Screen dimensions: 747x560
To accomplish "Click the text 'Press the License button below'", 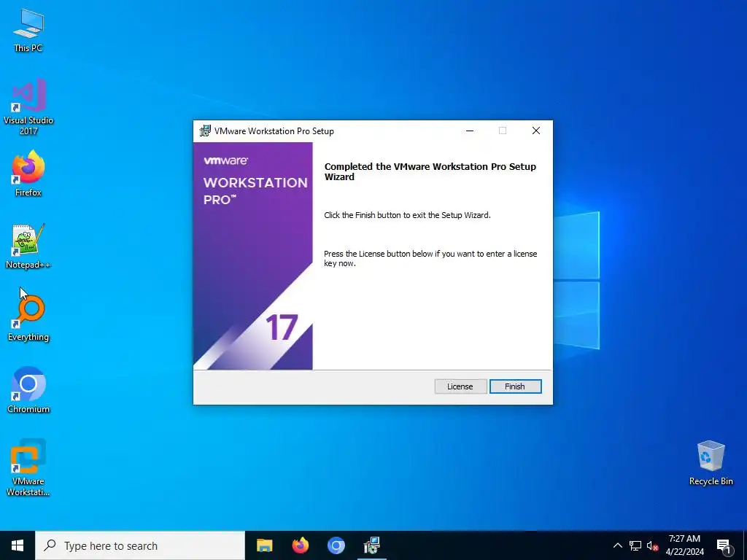I will pyautogui.click(x=379, y=254).
